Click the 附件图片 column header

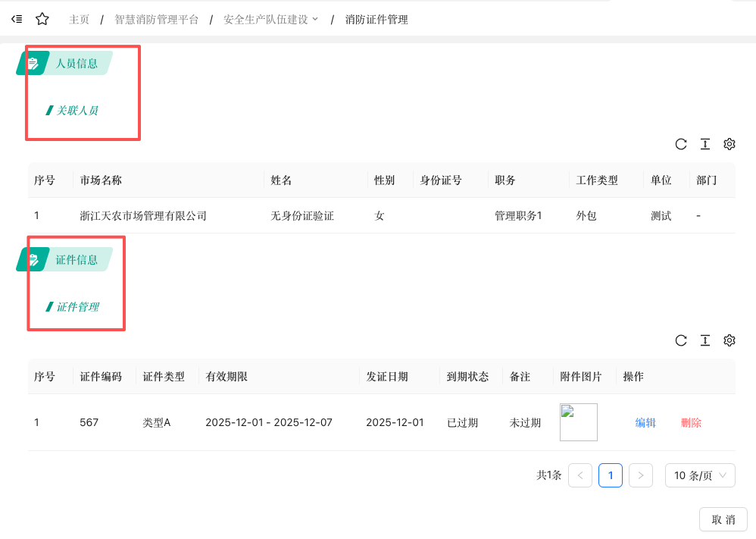tap(581, 376)
